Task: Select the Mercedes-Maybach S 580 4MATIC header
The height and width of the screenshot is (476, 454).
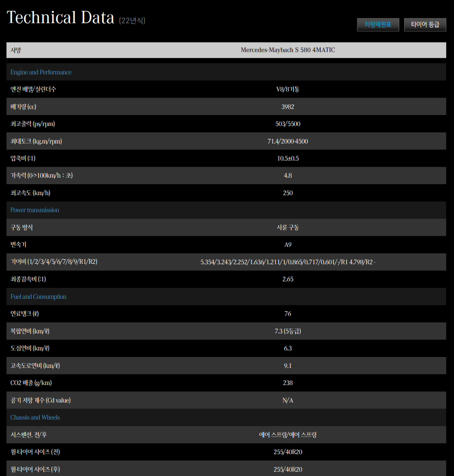Action: (x=288, y=50)
